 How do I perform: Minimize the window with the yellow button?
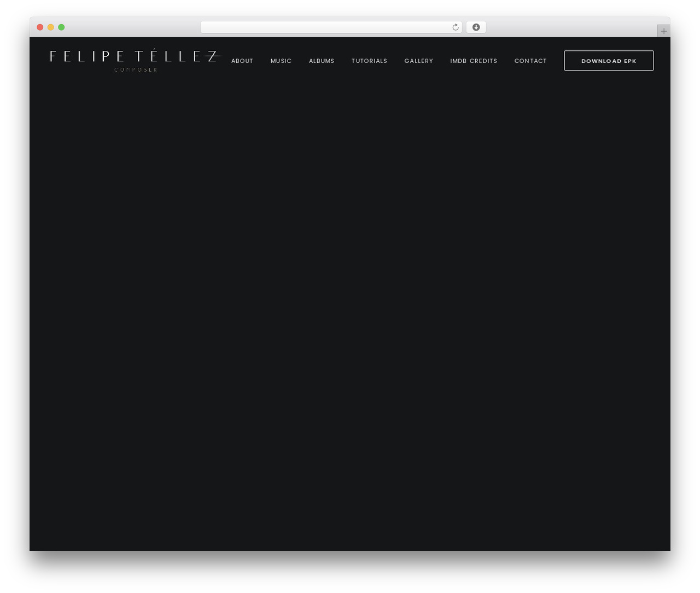point(51,27)
